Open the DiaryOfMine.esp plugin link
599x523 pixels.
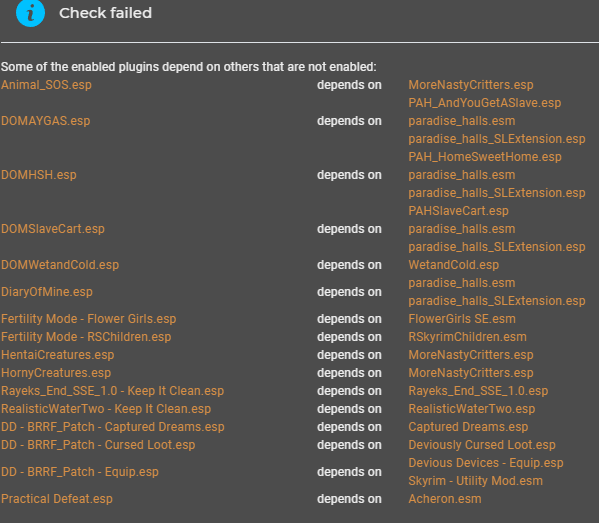[47, 292]
